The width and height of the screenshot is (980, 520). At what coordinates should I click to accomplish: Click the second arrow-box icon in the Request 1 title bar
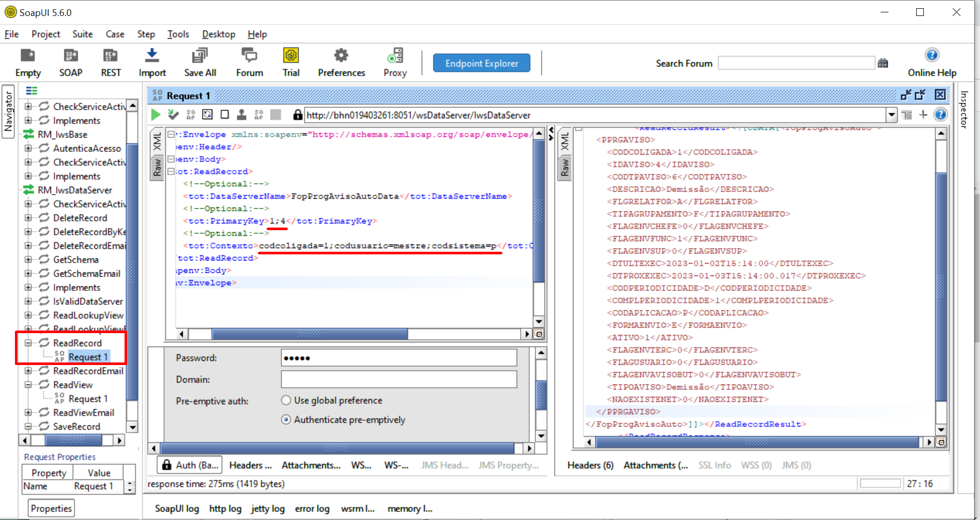(x=920, y=95)
